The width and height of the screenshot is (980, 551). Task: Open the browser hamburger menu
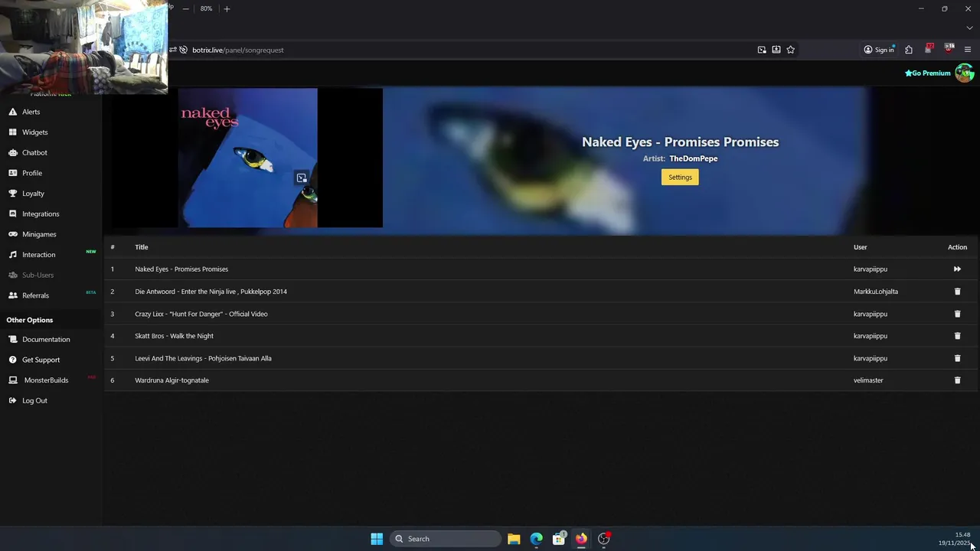tap(968, 50)
